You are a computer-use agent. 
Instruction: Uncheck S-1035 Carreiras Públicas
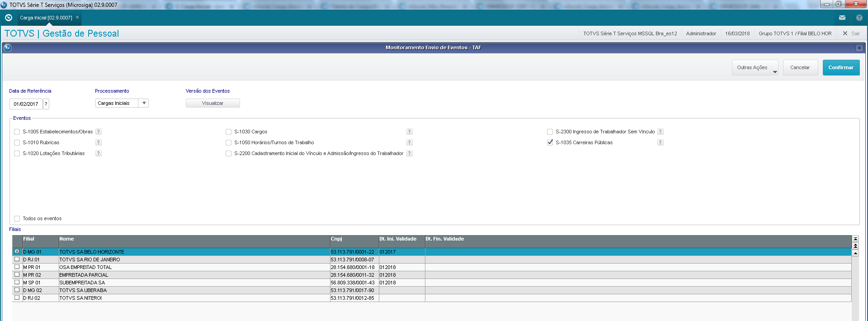point(550,142)
